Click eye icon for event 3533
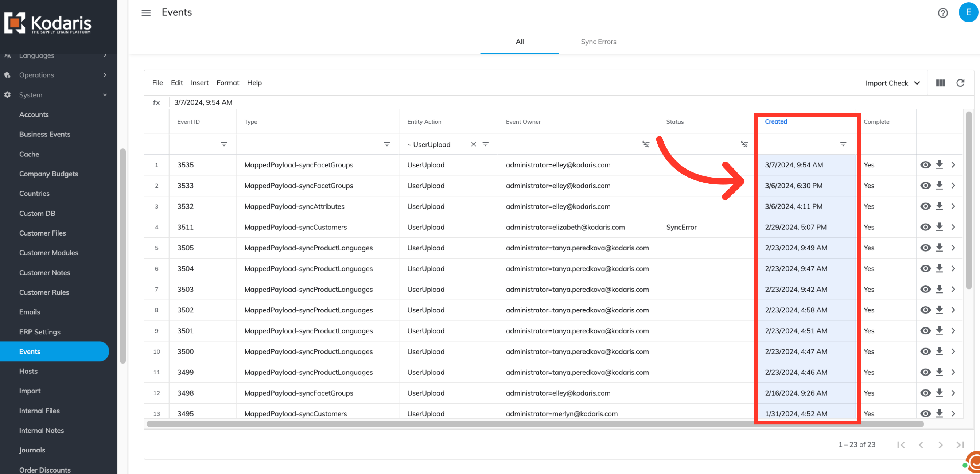The image size is (980, 474). (x=925, y=186)
